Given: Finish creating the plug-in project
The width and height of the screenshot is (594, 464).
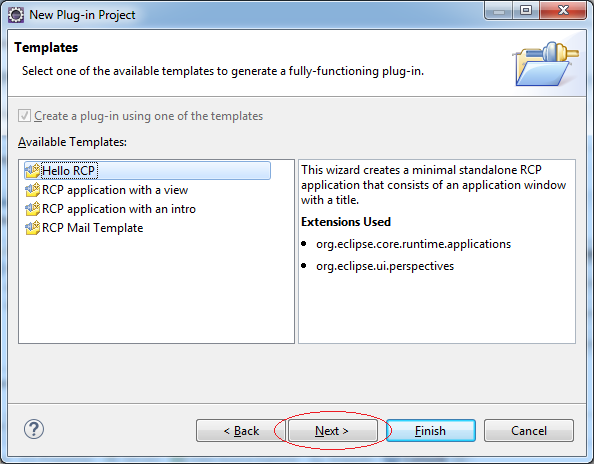Looking at the screenshot, I should click(431, 431).
